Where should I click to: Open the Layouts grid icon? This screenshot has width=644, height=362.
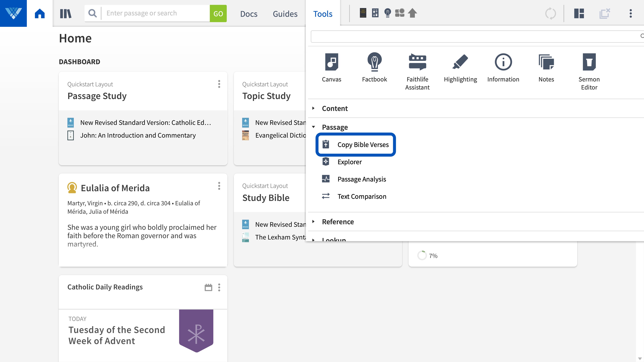[579, 13]
